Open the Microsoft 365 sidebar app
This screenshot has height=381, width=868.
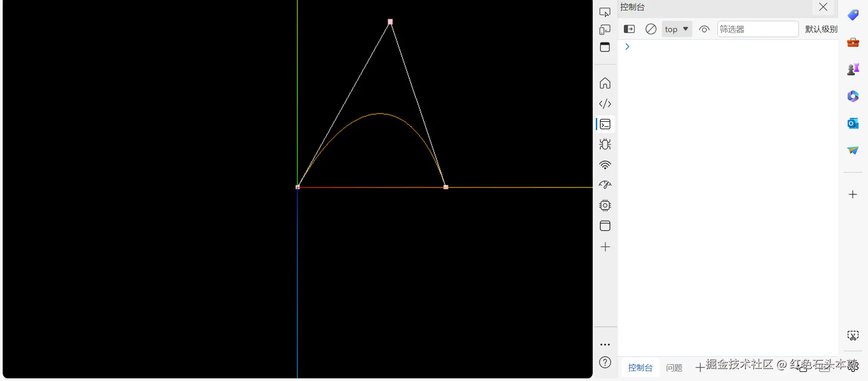tap(853, 96)
